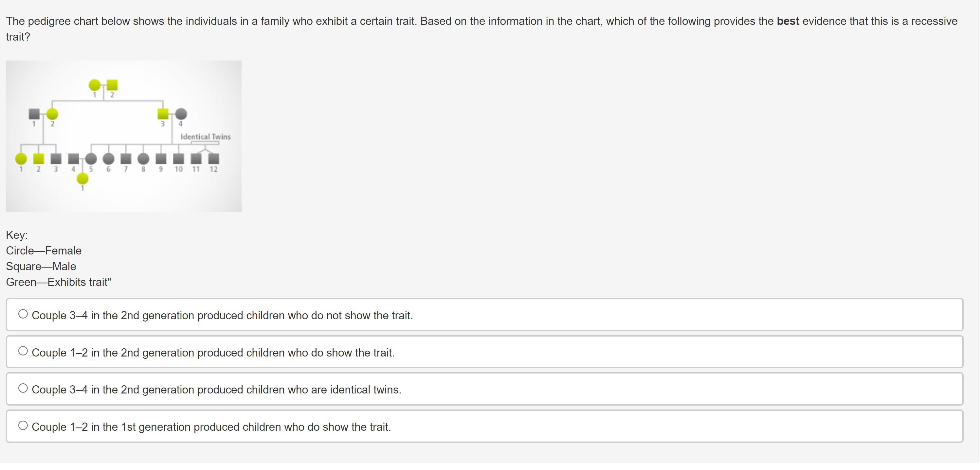Image resolution: width=980 pixels, height=470 pixels.
Task: Click green circle female 2 in second generation
Action: 52,114
